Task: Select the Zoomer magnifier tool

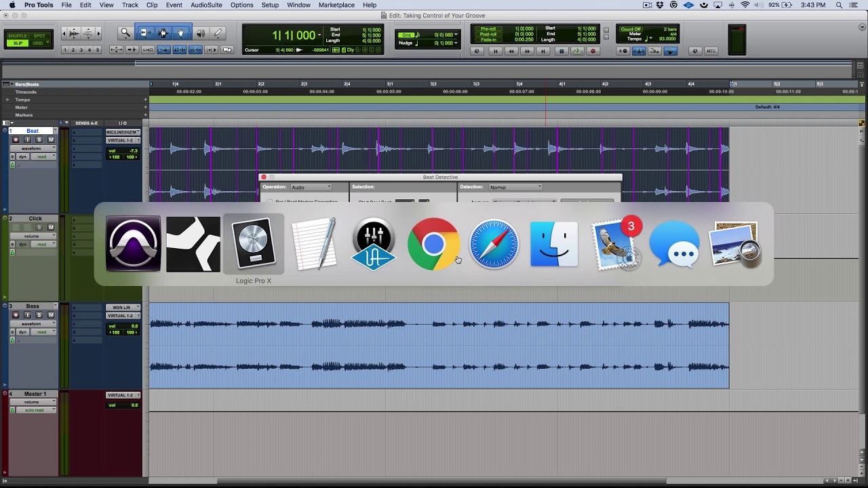Action: click(x=125, y=33)
